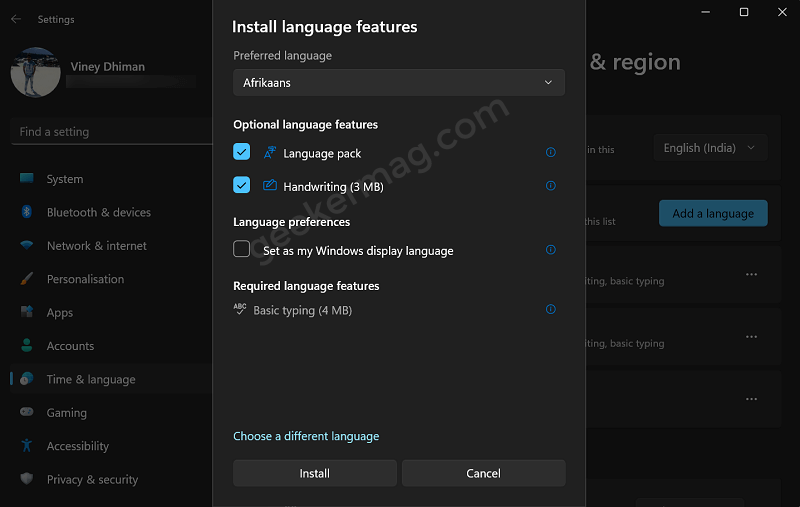The width and height of the screenshot is (800, 507).
Task: Click the Bluetooth & devices icon in sidebar
Action: [27, 212]
